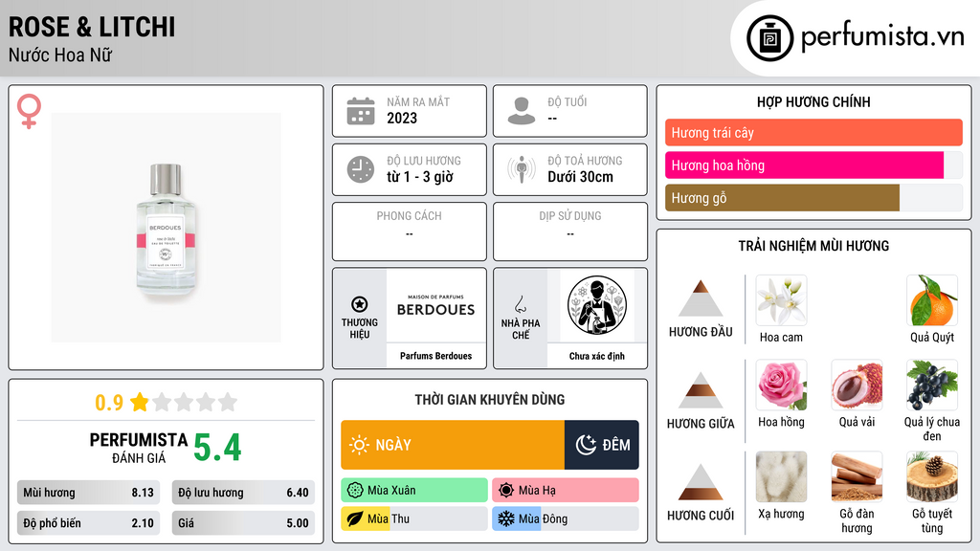Click the Giá 5.00 score row
This screenshot has height=551, width=980.
click(x=243, y=523)
